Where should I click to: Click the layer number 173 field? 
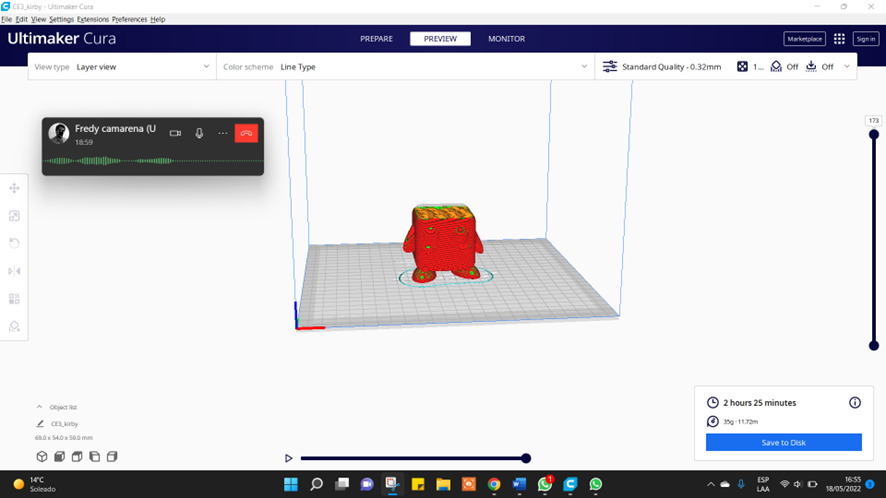coord(874,120)
